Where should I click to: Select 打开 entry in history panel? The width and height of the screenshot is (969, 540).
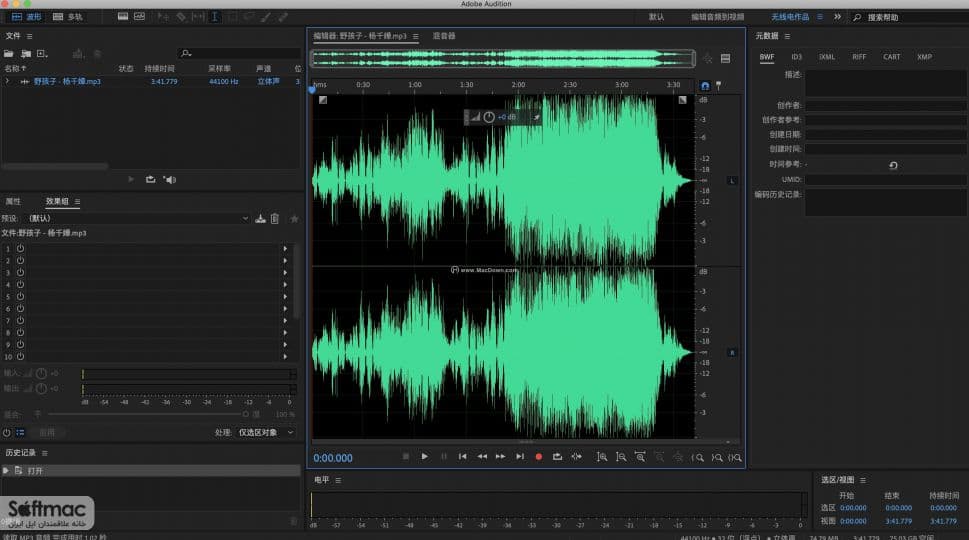pos(150,471)
